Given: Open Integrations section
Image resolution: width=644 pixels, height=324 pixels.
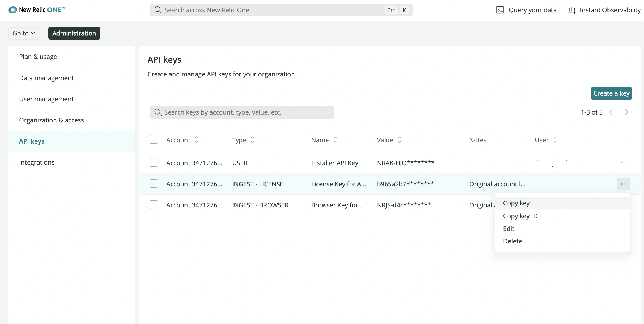Looking at the screenshot, I should (72, 162).
